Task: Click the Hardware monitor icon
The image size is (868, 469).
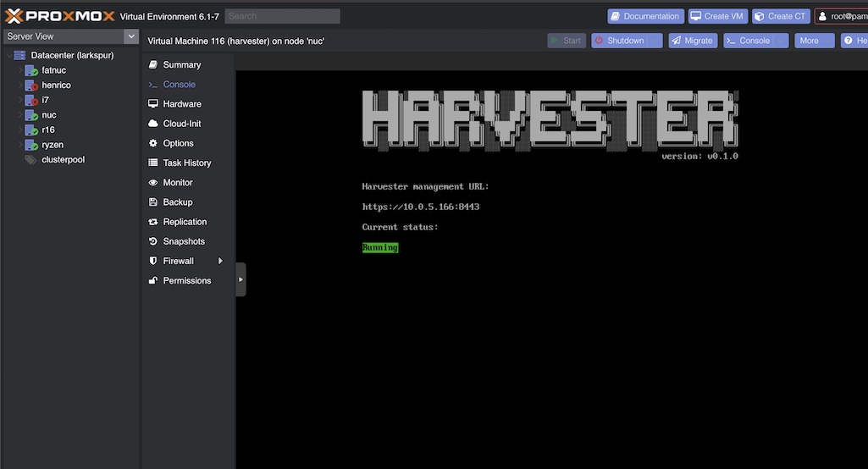Action: pos(153,104)
